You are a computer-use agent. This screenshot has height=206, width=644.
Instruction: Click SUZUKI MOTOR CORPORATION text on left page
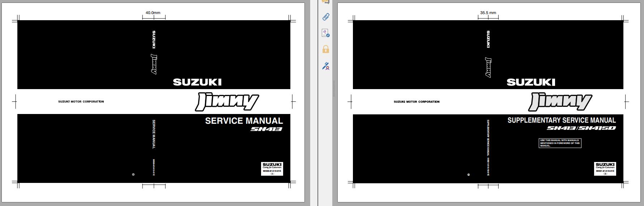pyautogui.click(x=81, y=102)
